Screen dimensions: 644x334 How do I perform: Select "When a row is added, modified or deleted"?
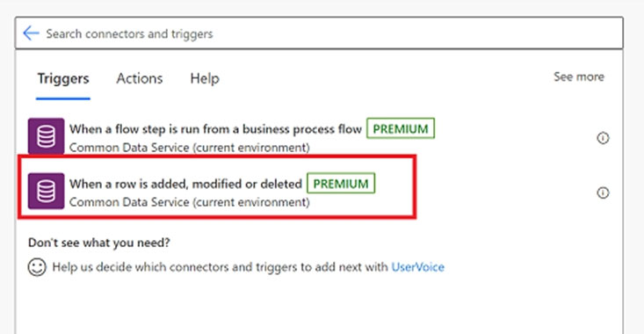tap(185, 184)
